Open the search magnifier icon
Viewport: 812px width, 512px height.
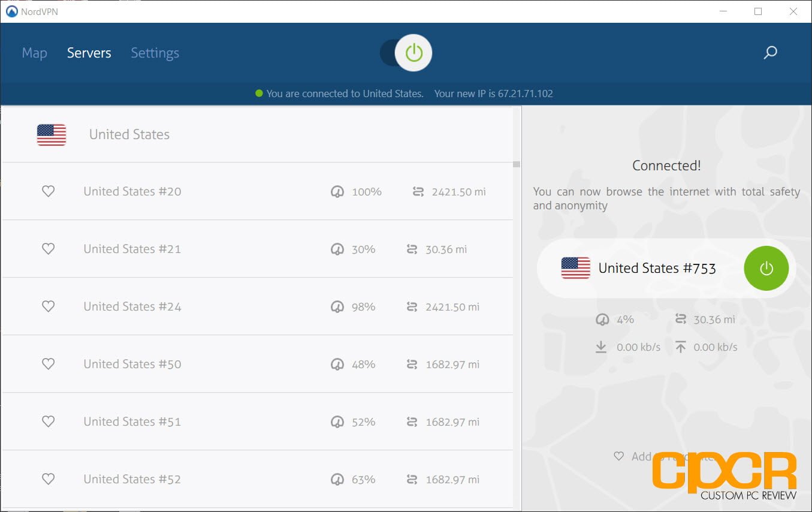[x=770, y=53]
